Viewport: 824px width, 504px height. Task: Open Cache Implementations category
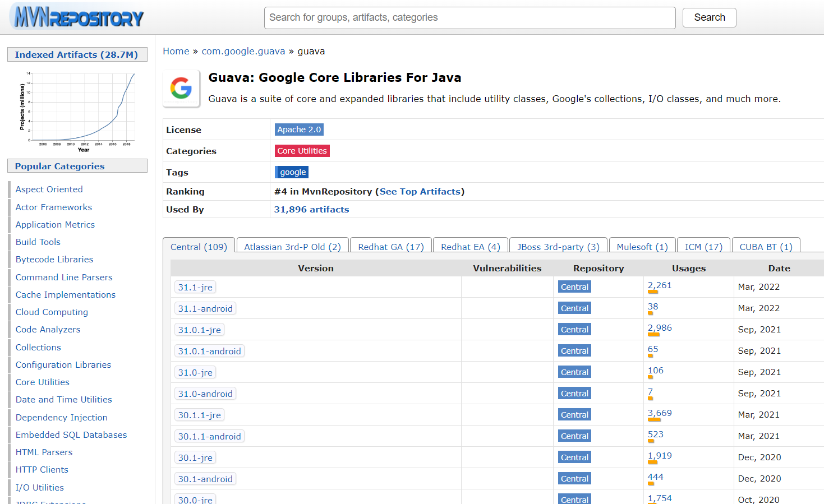pos(66,294)
